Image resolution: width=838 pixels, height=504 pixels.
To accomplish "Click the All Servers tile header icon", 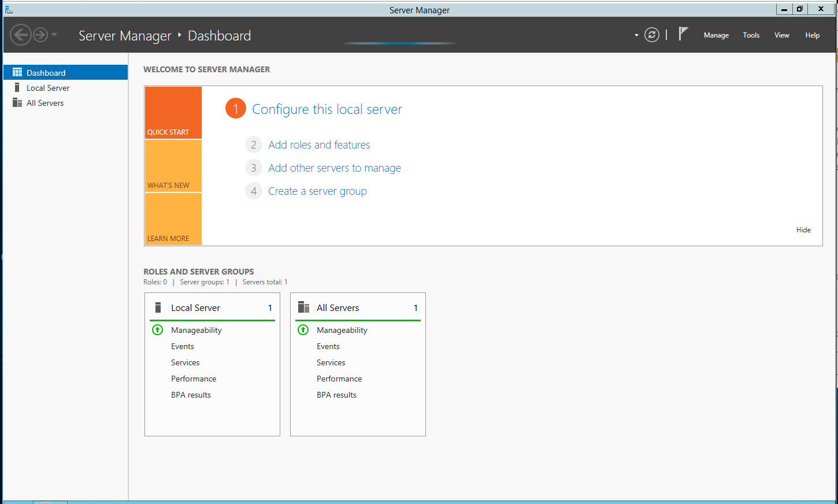I will point(303,307).
